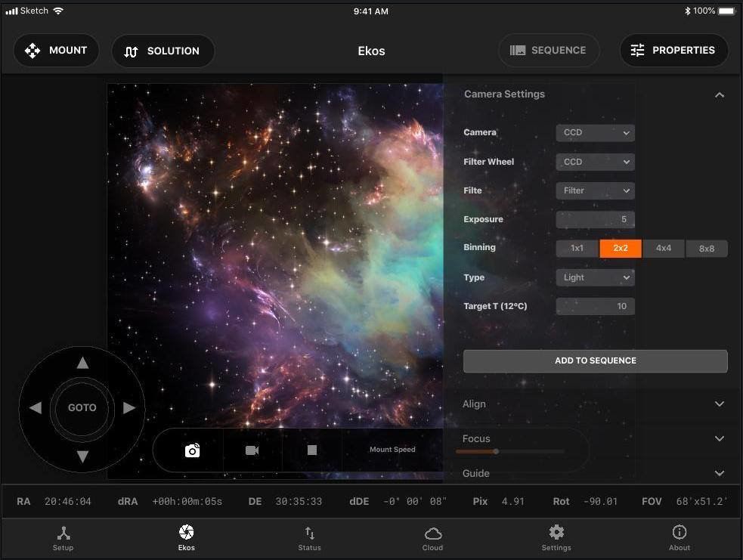Slew mount left with the left arrow

[x=36, y=407]
